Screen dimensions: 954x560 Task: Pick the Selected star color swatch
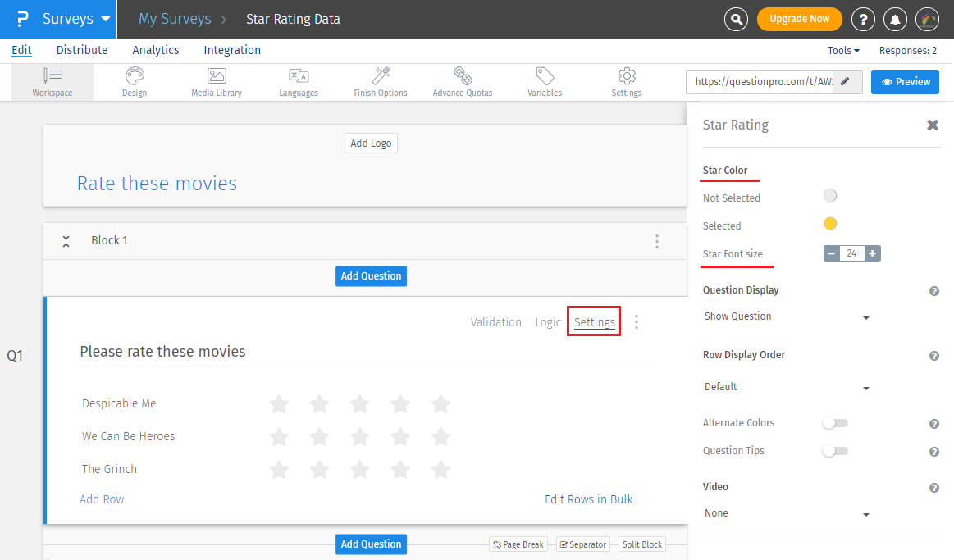click(830, 224)
